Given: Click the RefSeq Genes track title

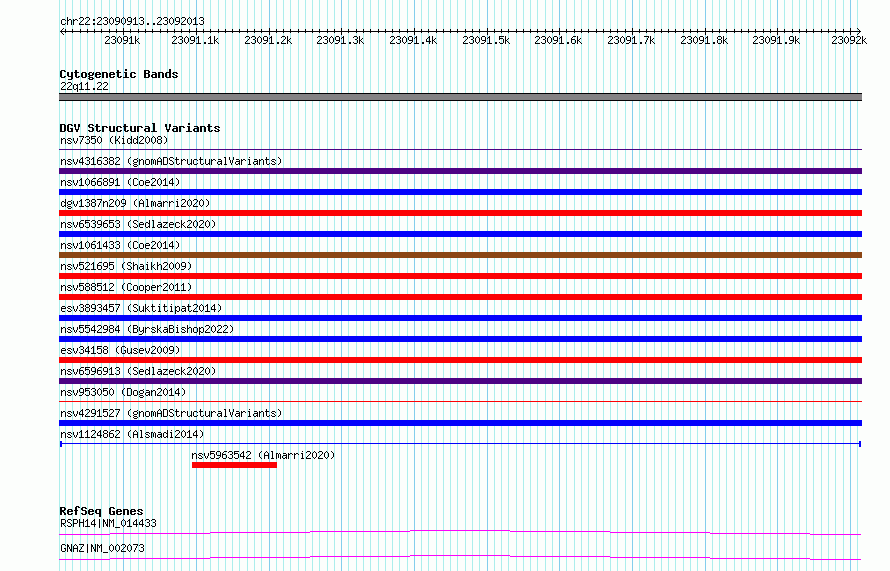Looking at the screenshot, I should click(x=101, y=511).
